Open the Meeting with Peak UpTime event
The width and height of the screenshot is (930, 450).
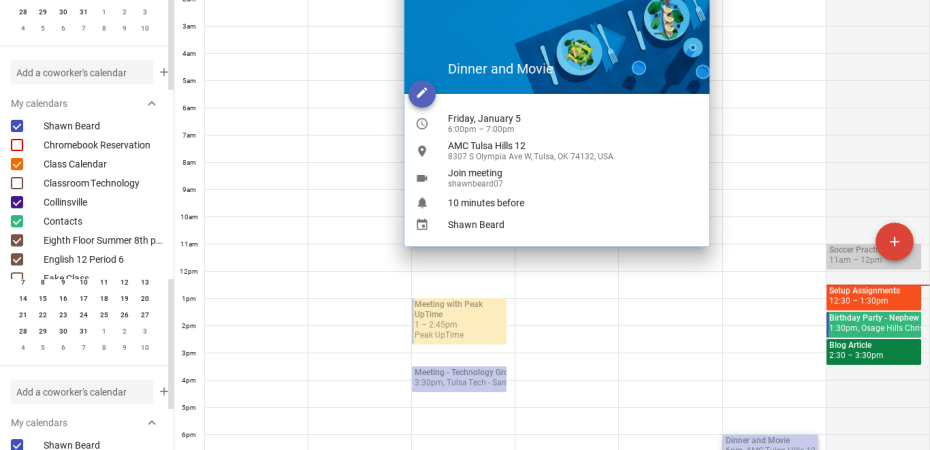(x=459, y=320)
